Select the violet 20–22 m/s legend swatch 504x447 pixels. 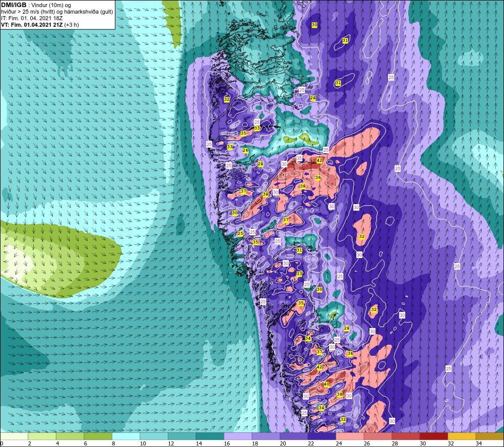tap(294, 436)
